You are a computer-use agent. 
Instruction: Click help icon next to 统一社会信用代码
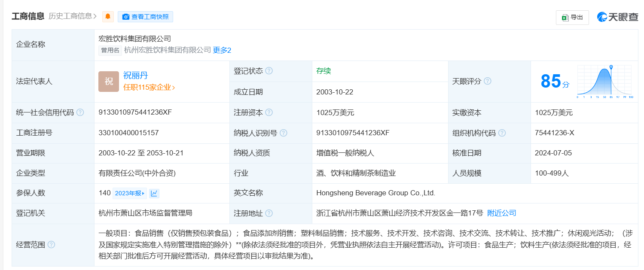[80, 112]
